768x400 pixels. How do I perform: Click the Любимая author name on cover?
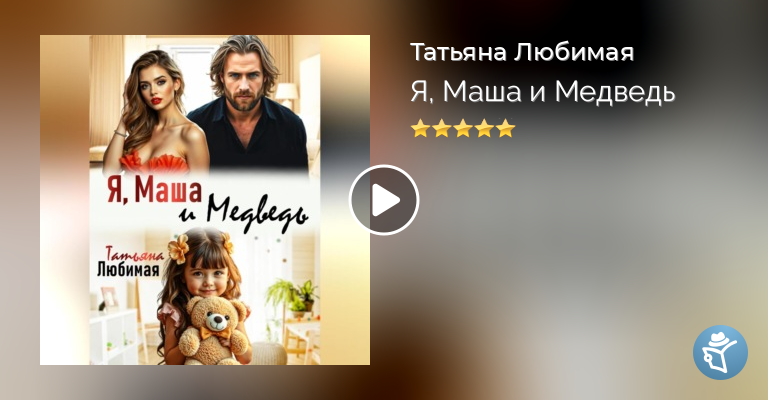[128, 269]
